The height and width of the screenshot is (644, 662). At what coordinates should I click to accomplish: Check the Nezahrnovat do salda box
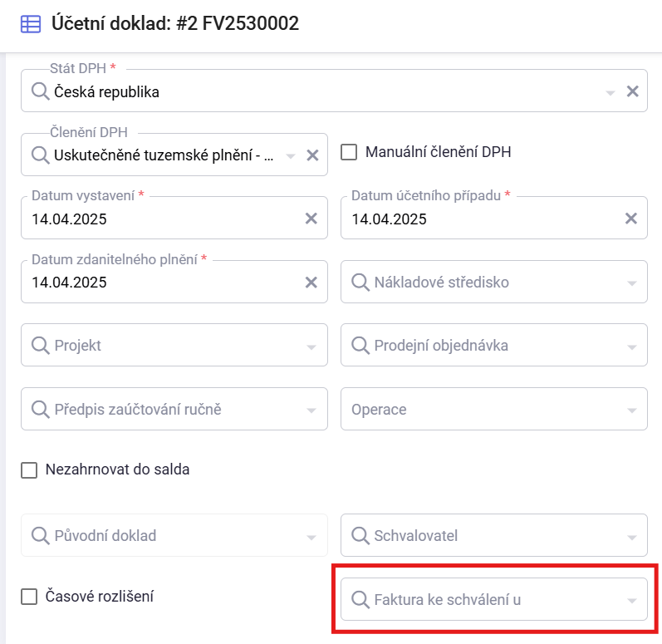tap(29, 469)
